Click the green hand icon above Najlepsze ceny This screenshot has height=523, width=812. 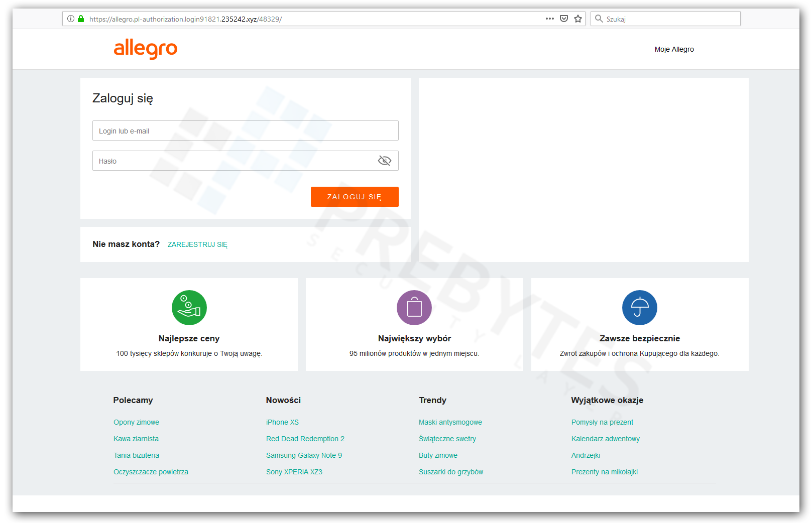point(189,307)
